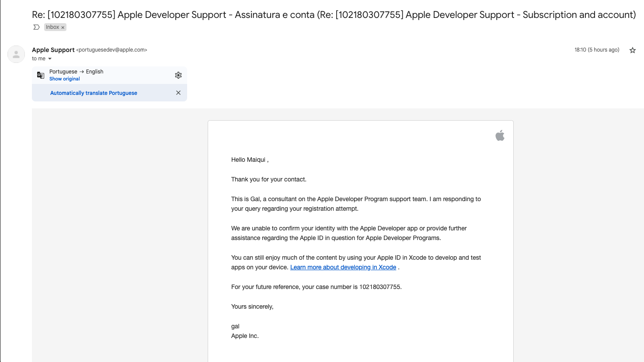Star this email from Apple Support
644x362 pixels.
click(x=632, y=50)
